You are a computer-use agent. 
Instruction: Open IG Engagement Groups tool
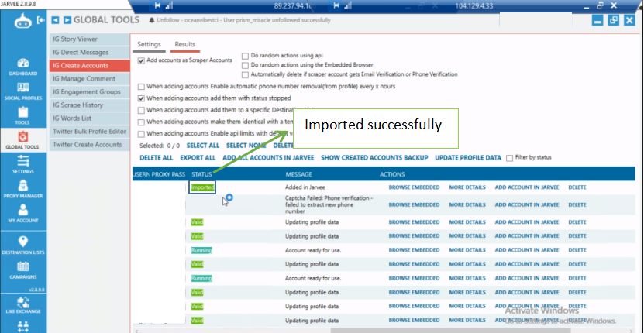pyautogui.click(x=89, y=92)
